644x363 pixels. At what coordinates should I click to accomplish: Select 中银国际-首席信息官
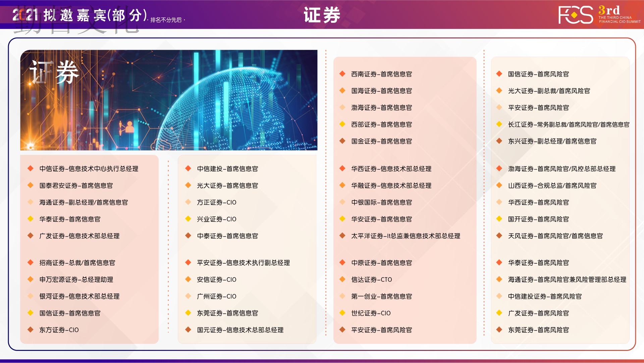pyautogui.click(x=382, y=202)
